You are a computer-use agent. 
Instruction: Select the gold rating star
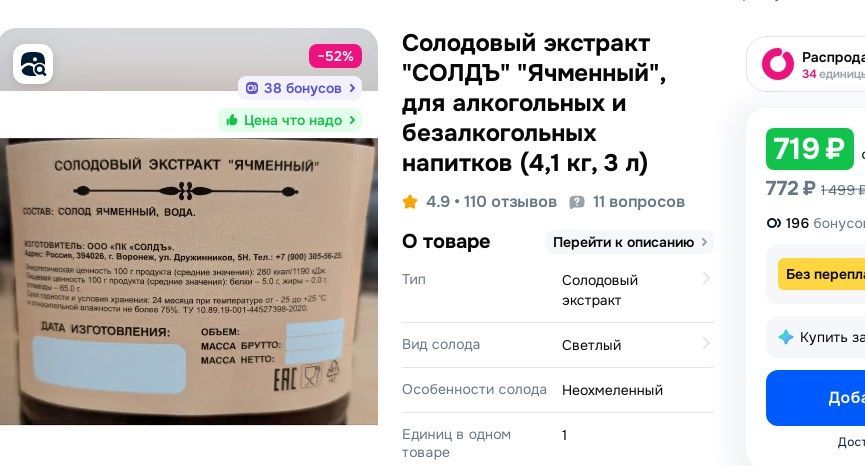[410, 202]
